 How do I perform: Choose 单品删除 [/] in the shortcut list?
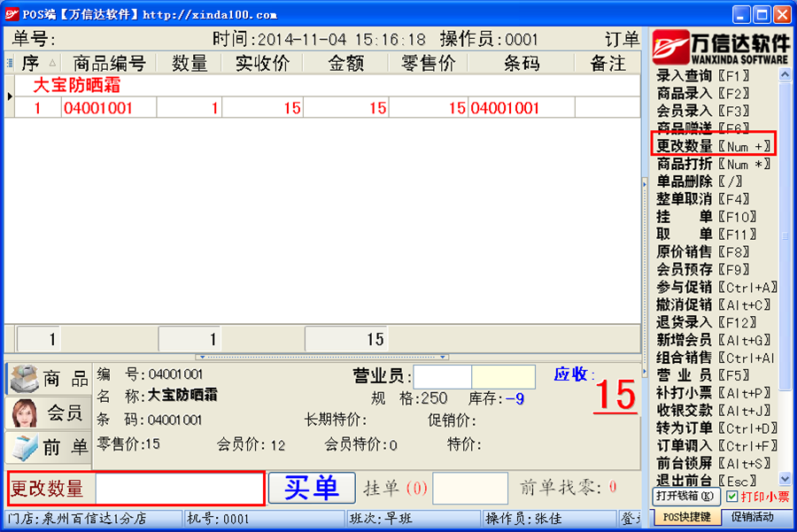tap(700, 181)
